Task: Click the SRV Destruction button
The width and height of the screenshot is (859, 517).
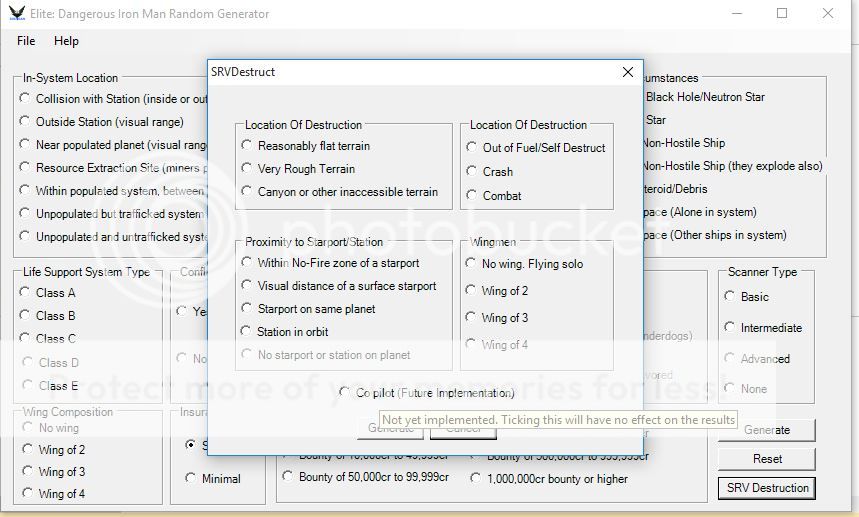Action: coord(767,488)
